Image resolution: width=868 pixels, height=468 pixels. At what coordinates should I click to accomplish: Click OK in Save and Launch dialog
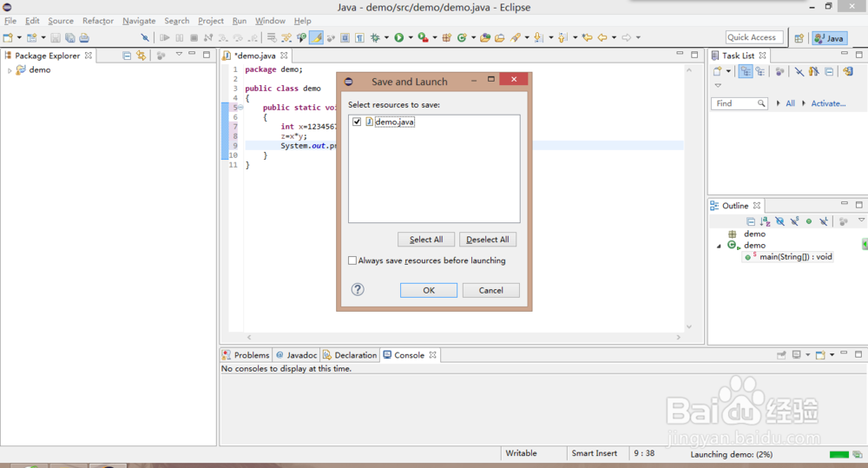[x=429, y=290]
